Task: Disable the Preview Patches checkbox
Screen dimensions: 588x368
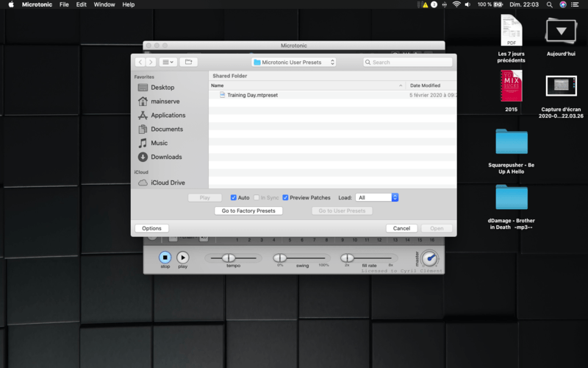Action: point(285,197)
